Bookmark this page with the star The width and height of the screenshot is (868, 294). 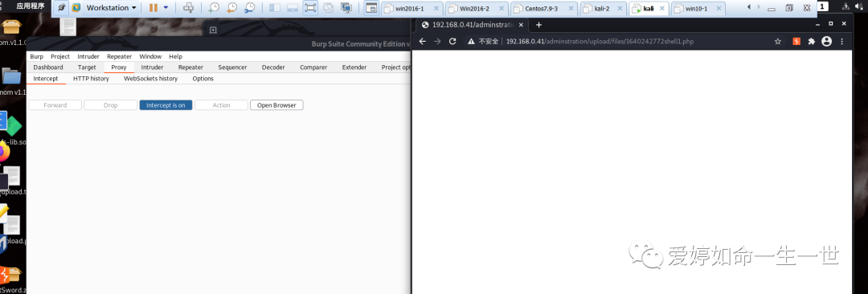tap(778, 42)
